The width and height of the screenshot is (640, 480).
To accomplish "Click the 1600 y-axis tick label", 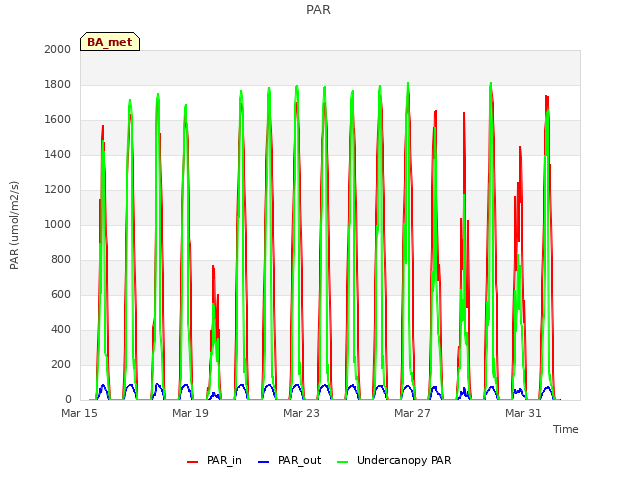I will point(58,120).
